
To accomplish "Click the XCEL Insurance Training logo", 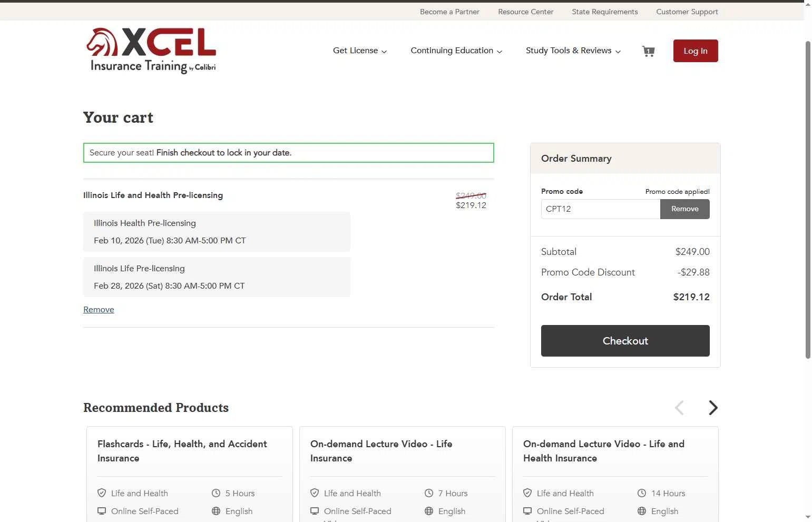I will (x=151, y=51).
